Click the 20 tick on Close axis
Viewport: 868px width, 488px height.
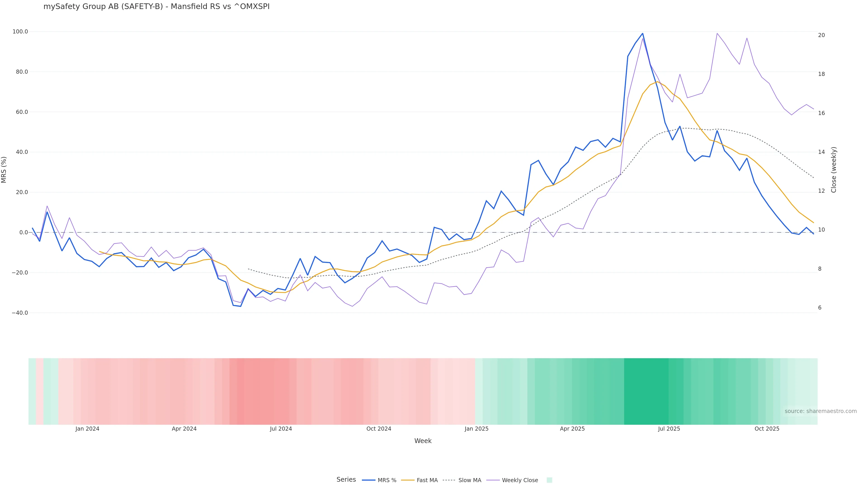(821, 35)
